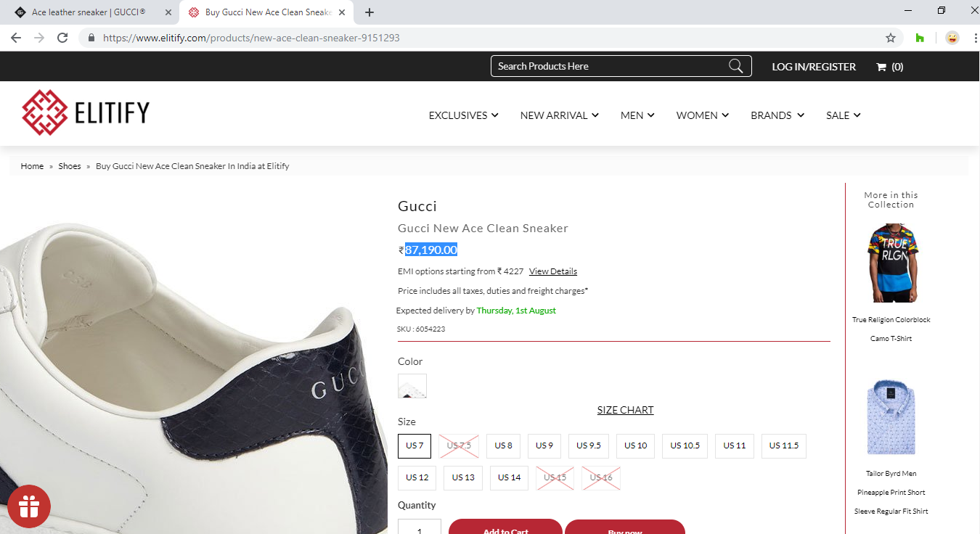Go to Home breadcrumb
980x534 pixels.
(x=32, y=166)
